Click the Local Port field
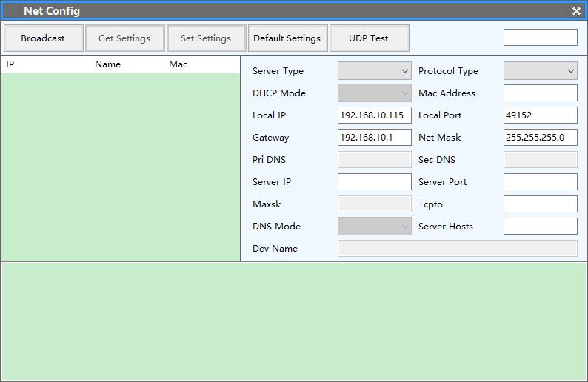The width and height of the screenshot is (588, 382). coord(540,115)
